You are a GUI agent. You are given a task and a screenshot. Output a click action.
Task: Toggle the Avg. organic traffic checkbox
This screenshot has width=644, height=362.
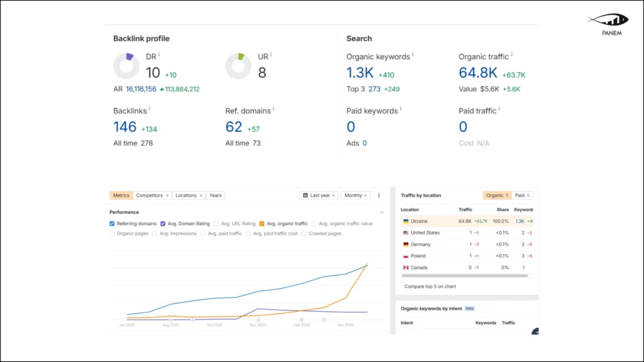pos(262,224)
